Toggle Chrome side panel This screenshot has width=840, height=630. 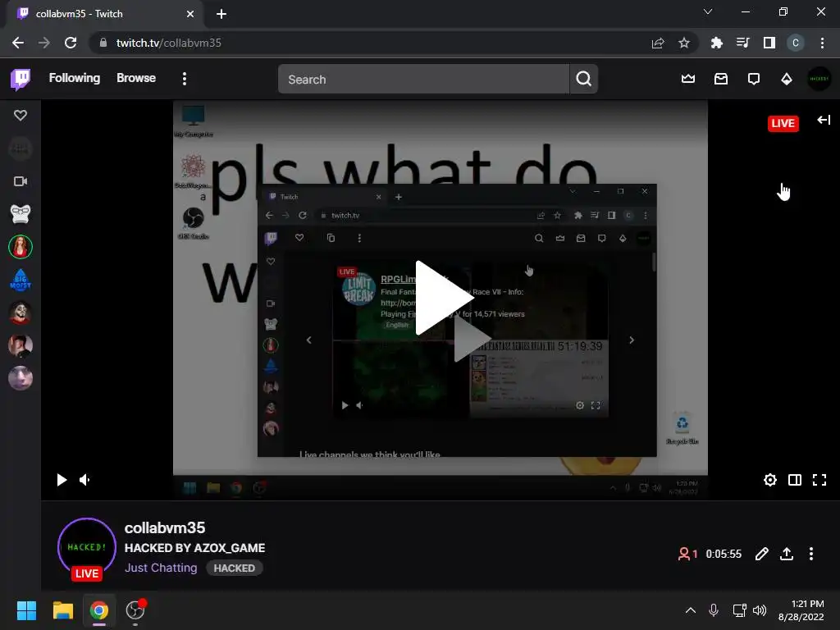coord(769,43)
